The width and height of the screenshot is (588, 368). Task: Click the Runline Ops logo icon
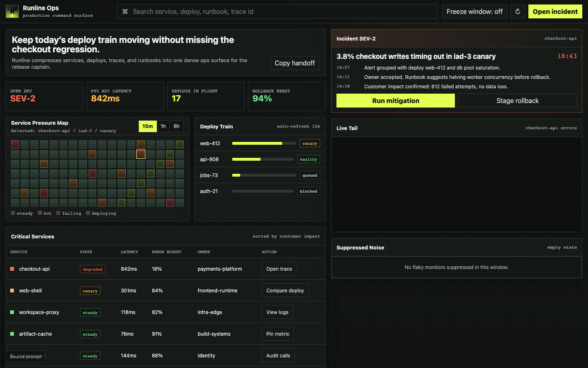(x=12, y=11)
